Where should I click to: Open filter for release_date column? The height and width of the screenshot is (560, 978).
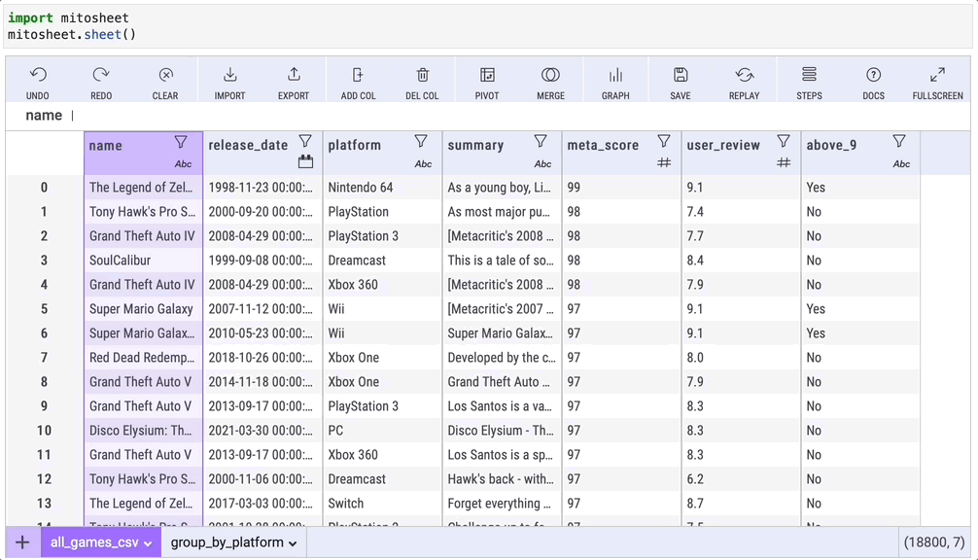pos(305,142)
